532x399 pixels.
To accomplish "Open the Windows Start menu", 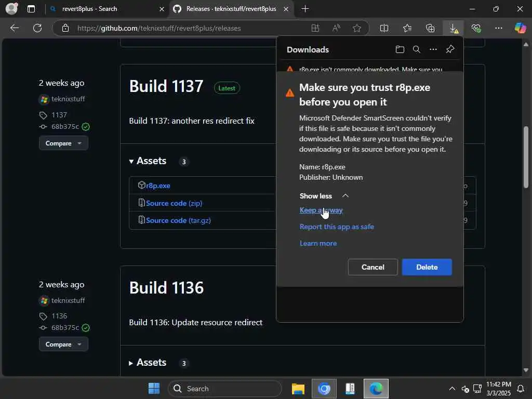I will coord(154,389).
